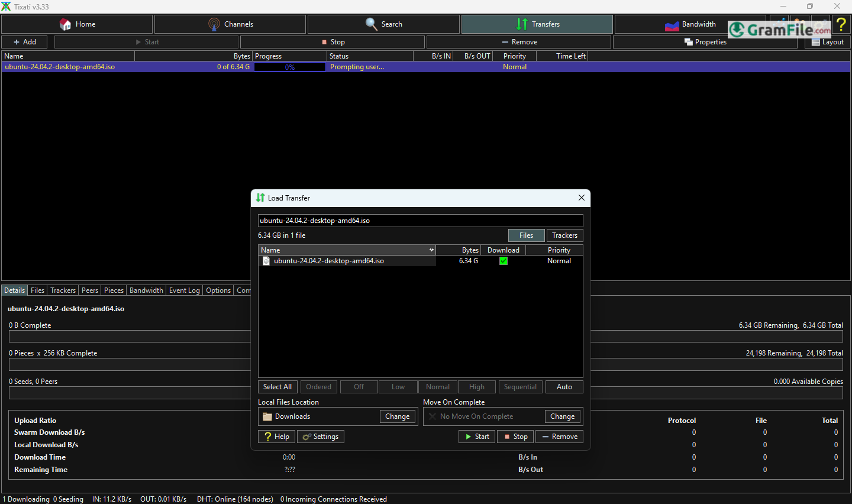
Task: Select the Trackers tab in bottom panel
Action: (x=63, y=290)
